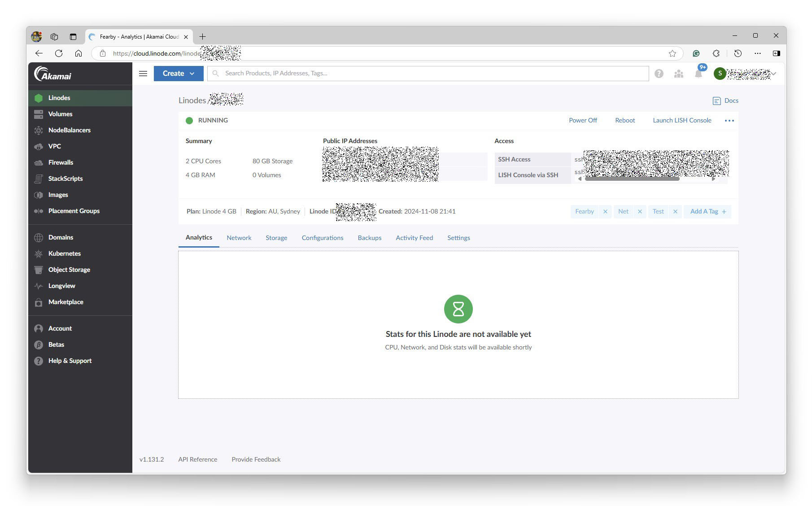812x506 pixels.
Task: Open browser extensions puzzle icon
Action: [716, 53]
